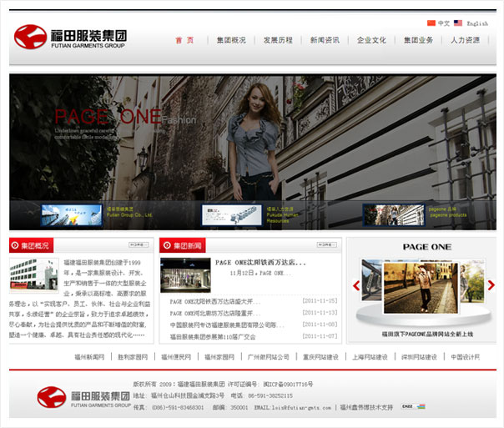504x428 pixels.
Task: Click the red circle icon beside 集团概况 heading
Action: pos(15,245)
